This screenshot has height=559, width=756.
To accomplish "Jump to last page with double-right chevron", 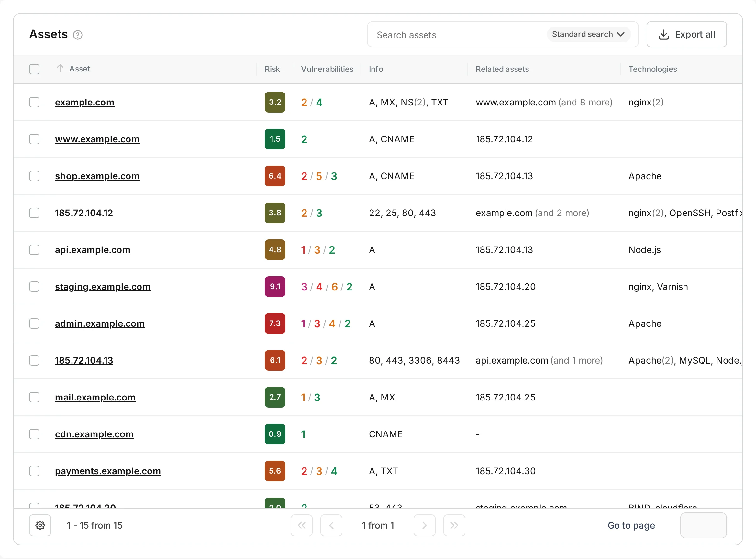I will tap(454, 525).
